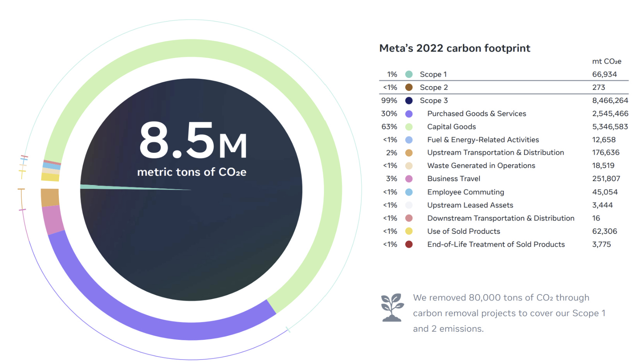Click the yellow Use of Sold Products segment

coord(50,177)
